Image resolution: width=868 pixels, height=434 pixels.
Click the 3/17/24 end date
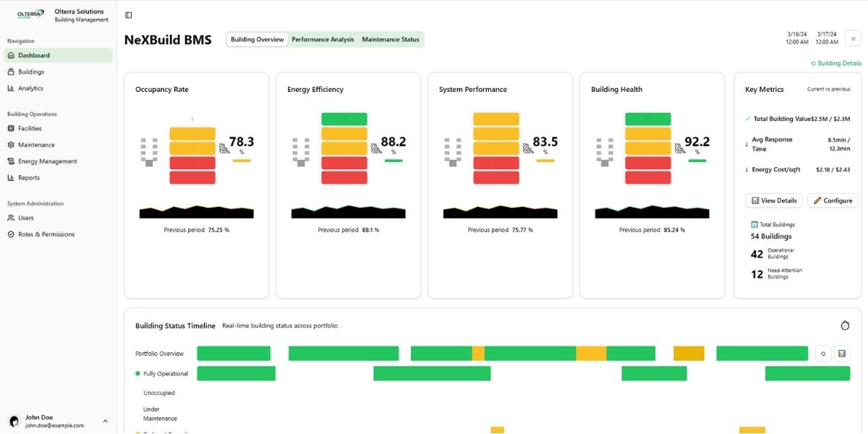click(827, 38)
